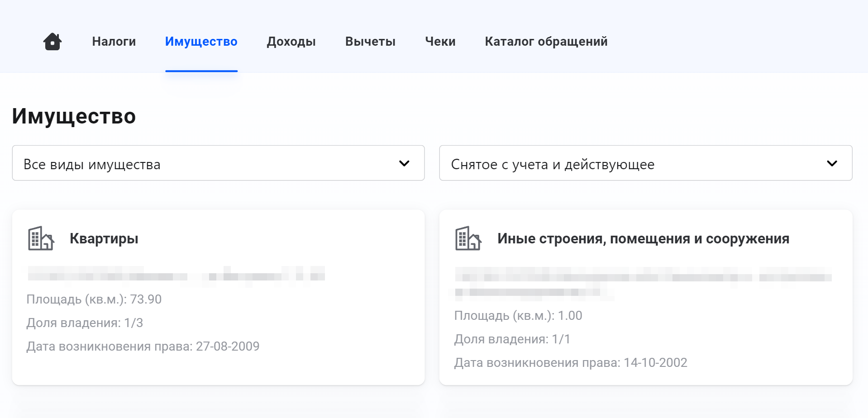Open the Квартиры card title
Screen dimensions: 868x418
(x=104, y=238)
